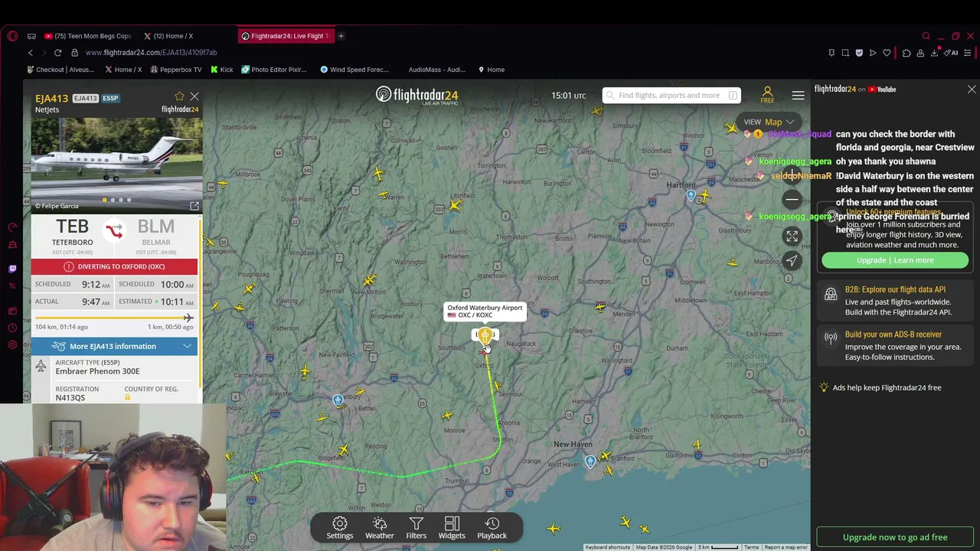This screenshot has width=980, height=551.
Task: Take a snapshot with the browser snapshot icon
Action: [845, 53]
